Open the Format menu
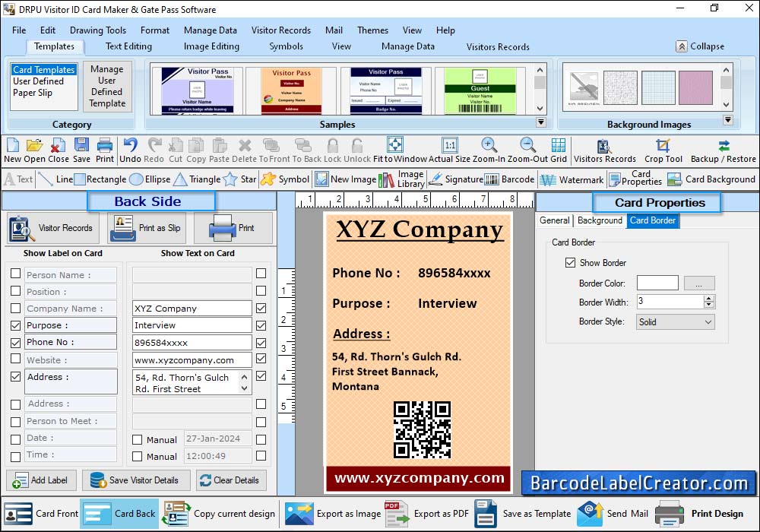Viewport: 760px width, 532px height. click(155, 30)
